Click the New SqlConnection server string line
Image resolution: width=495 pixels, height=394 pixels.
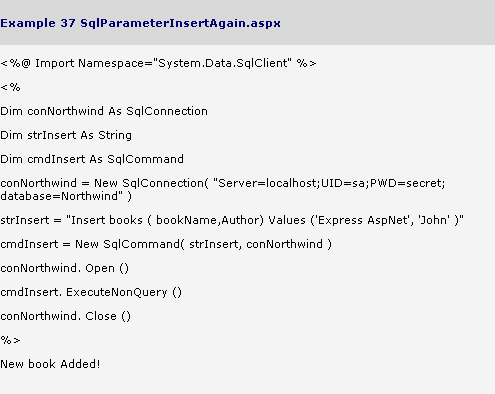click(223, 183)
